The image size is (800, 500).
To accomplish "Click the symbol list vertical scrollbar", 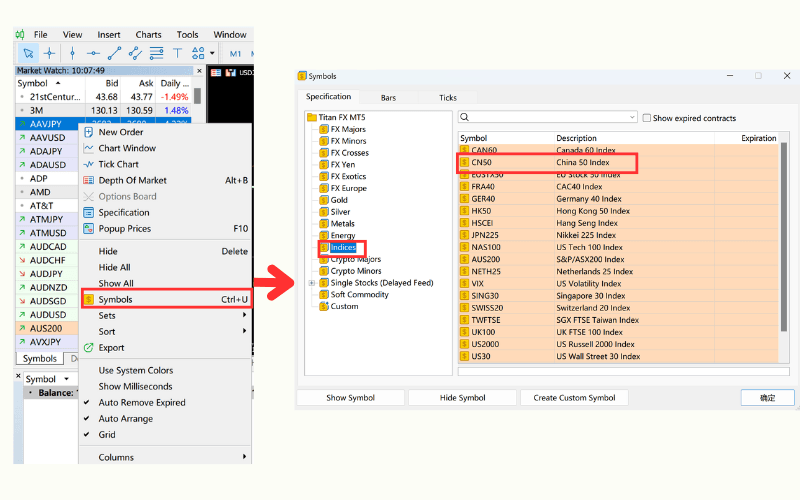I will [783, 250].
